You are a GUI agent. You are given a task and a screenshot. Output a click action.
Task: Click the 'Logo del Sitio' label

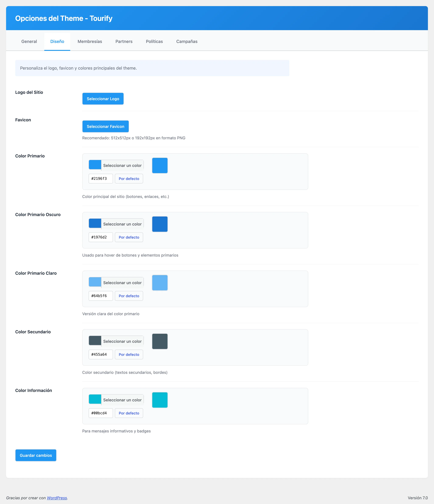29,92
